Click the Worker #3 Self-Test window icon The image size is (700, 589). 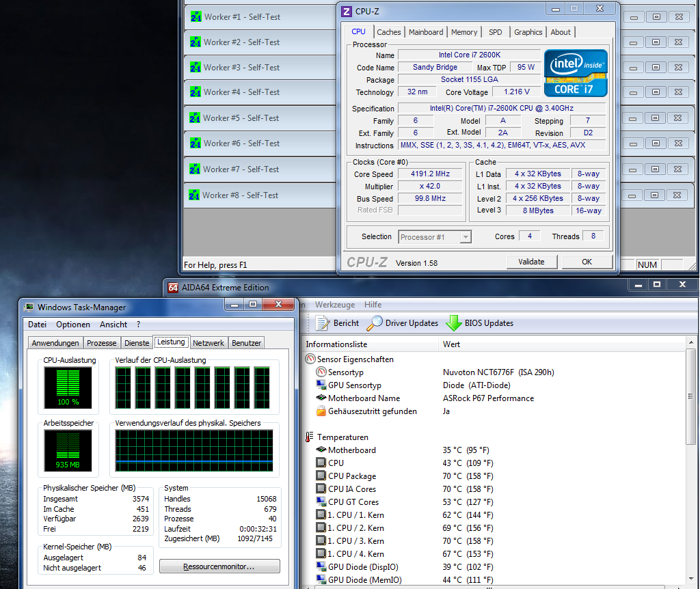[195, 68]
